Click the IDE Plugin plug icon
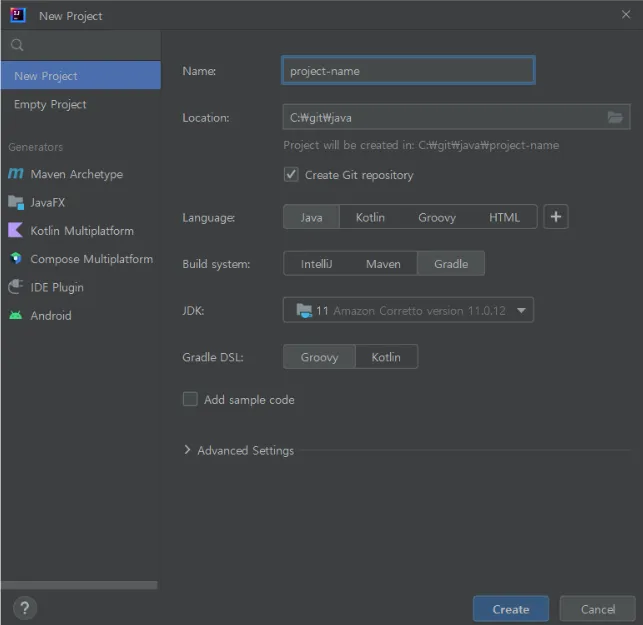 (x=16, y=287)
